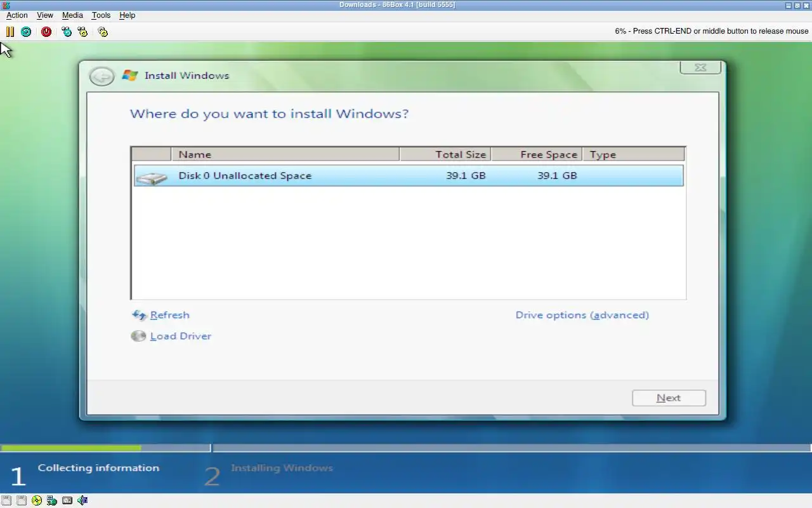Minimize the 86Box window
Screen dimensions: 812x508
point(789,5)
